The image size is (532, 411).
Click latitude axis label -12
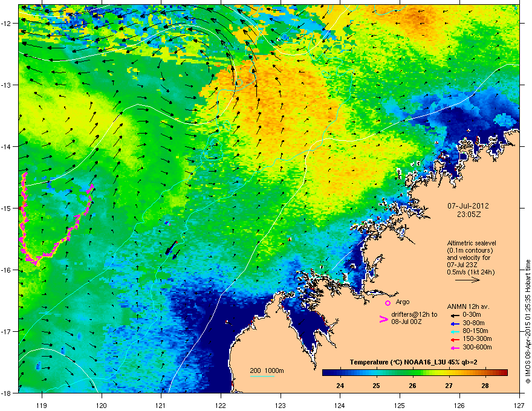click(x=7, y=23)
